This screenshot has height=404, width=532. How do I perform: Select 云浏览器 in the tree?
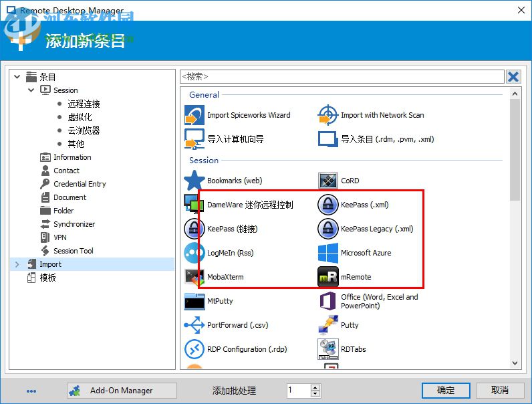[x=84, y=130]
